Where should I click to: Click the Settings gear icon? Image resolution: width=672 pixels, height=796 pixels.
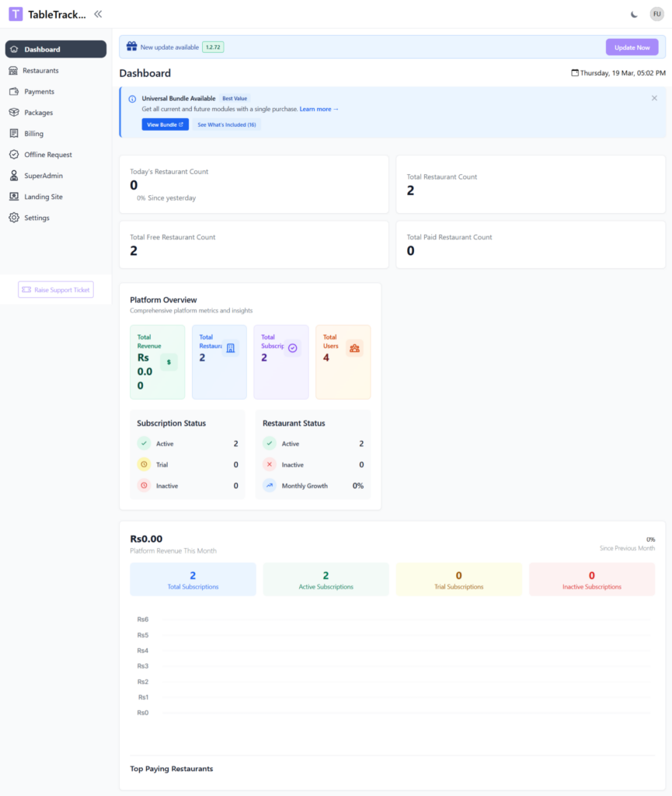point(14,218)
